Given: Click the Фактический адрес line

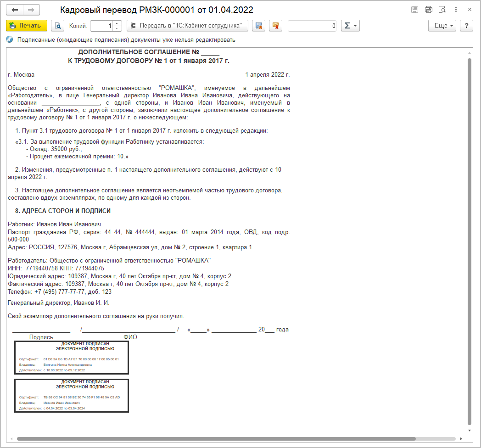Looking at the screenshot, I should (x=118, y=284).
